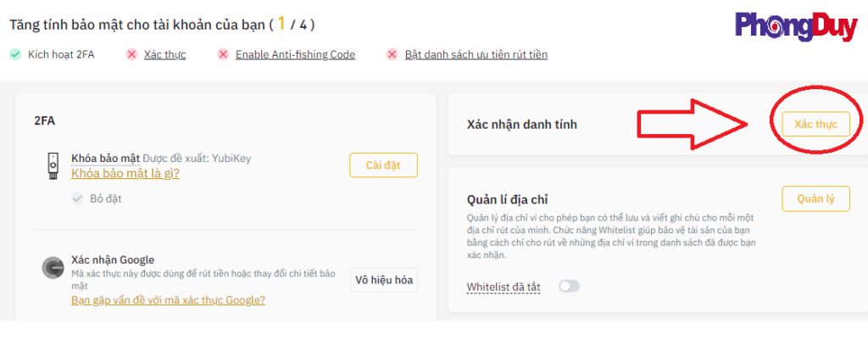This screenshot has height=341, width=868.
Task: Click the red X icon beside Xác thực
Action: click(131, 54)
